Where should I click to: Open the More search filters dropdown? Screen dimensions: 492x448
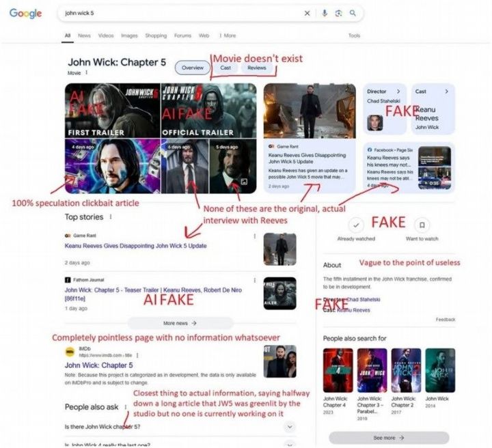[228, 36]
